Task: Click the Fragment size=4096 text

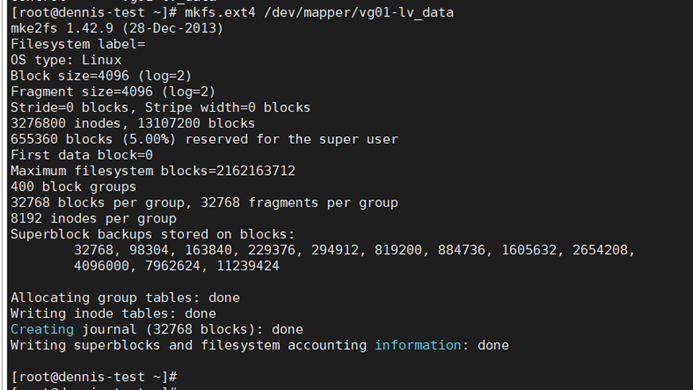Action: [82, 92]
